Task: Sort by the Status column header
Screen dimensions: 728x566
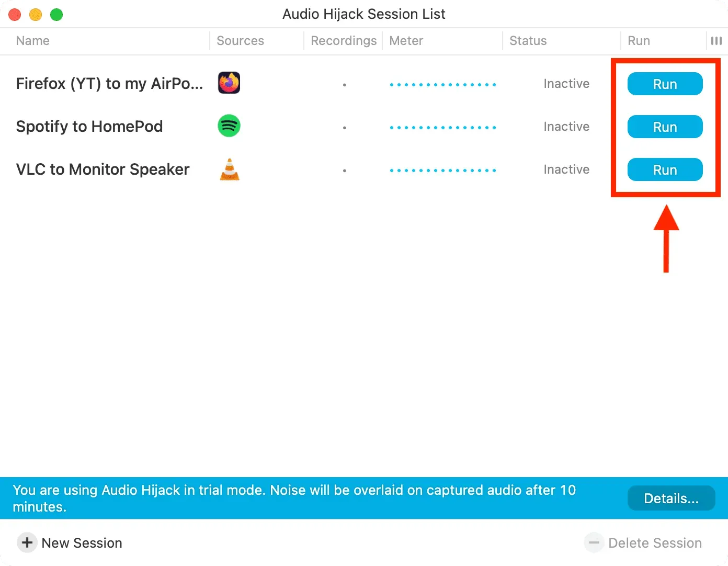Action: tap(528, 41)
